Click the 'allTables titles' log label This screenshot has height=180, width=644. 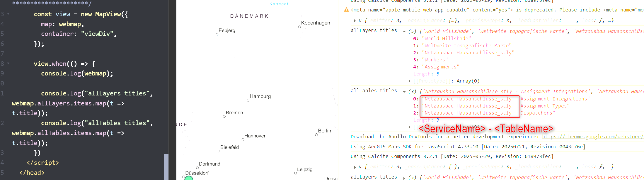click(x=374, y=90)
